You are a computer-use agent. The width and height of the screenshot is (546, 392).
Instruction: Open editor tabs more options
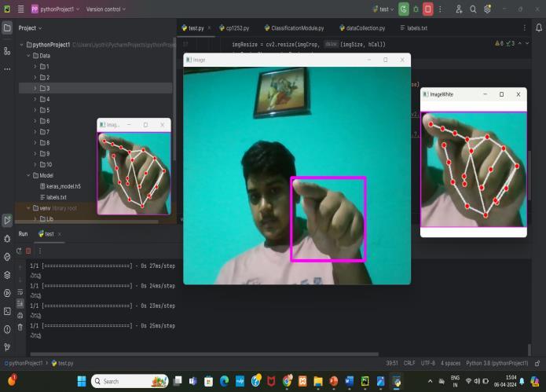point(525,27)
